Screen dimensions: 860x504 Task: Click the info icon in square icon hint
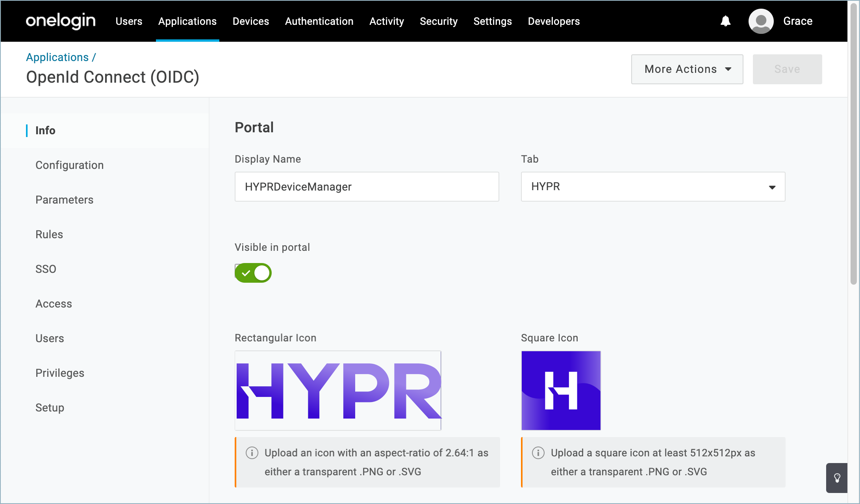click(x=538, y=453)
